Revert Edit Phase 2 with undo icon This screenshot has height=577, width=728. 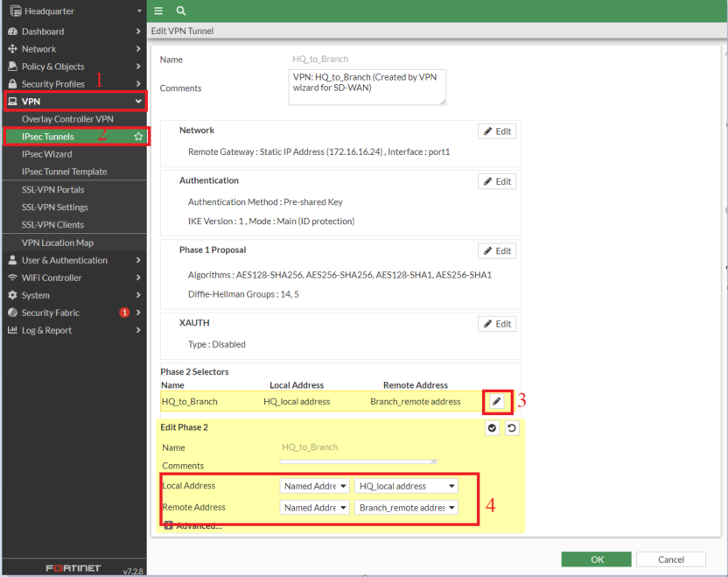(512, 428)
